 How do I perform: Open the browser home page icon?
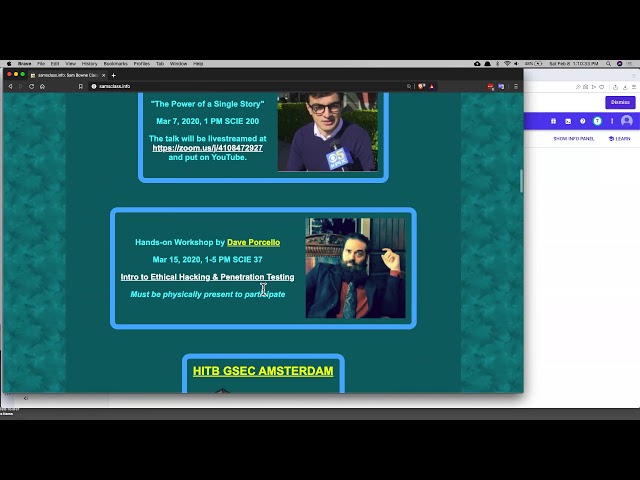[x=42, y=87]
